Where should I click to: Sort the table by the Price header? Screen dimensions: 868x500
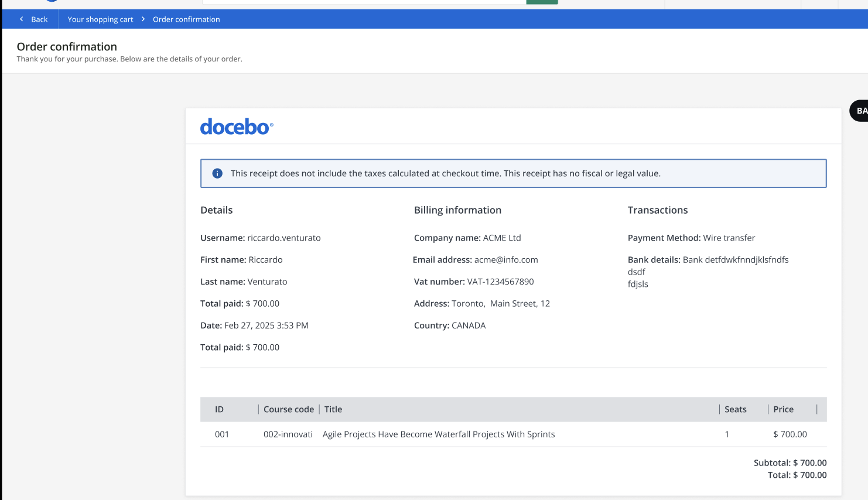click(x=783, y=409)
